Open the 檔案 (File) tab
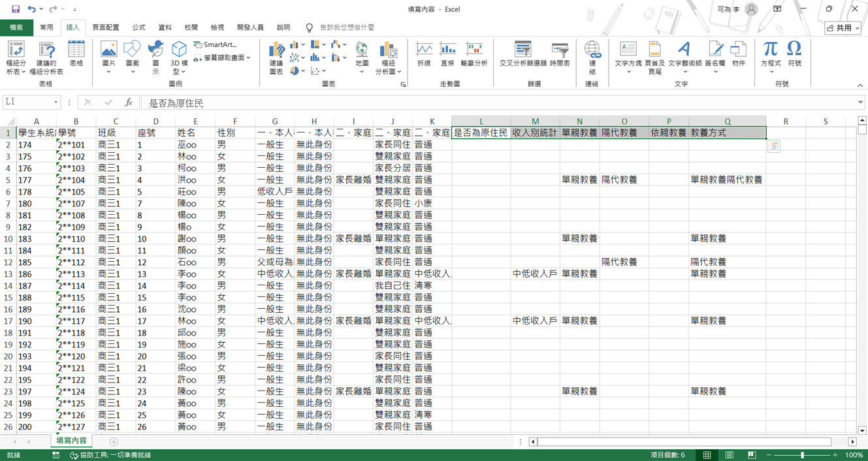Image resolution: width=868 pixels, height=461 pixels. [x=16, y=27]
